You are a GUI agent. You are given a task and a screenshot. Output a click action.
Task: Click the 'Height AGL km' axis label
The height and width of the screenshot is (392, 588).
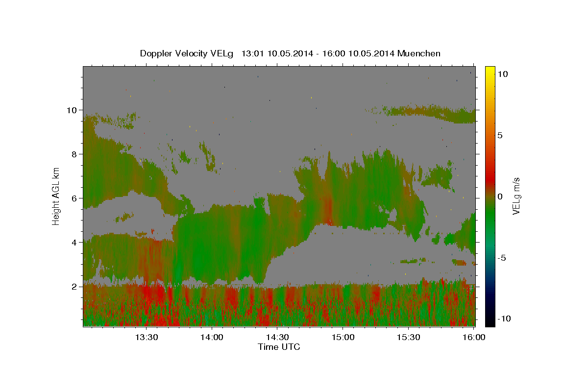point(56,196)
